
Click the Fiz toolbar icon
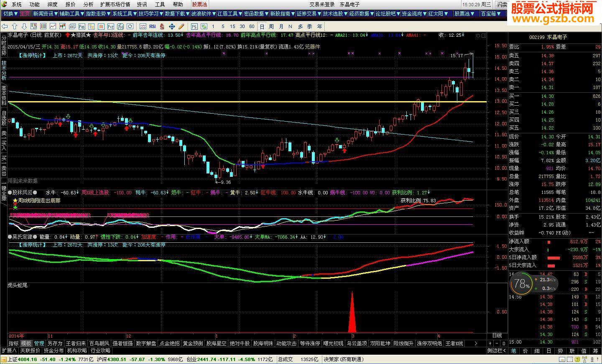pos(111,26)
